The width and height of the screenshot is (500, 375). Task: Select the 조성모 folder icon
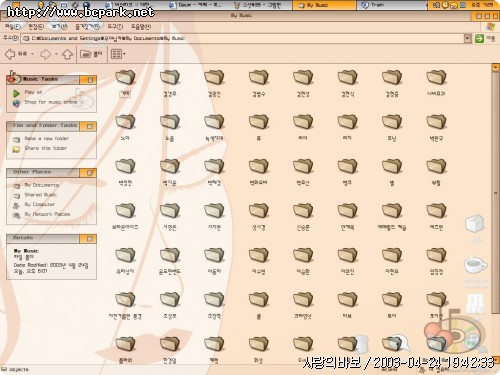tap(170, 300)
